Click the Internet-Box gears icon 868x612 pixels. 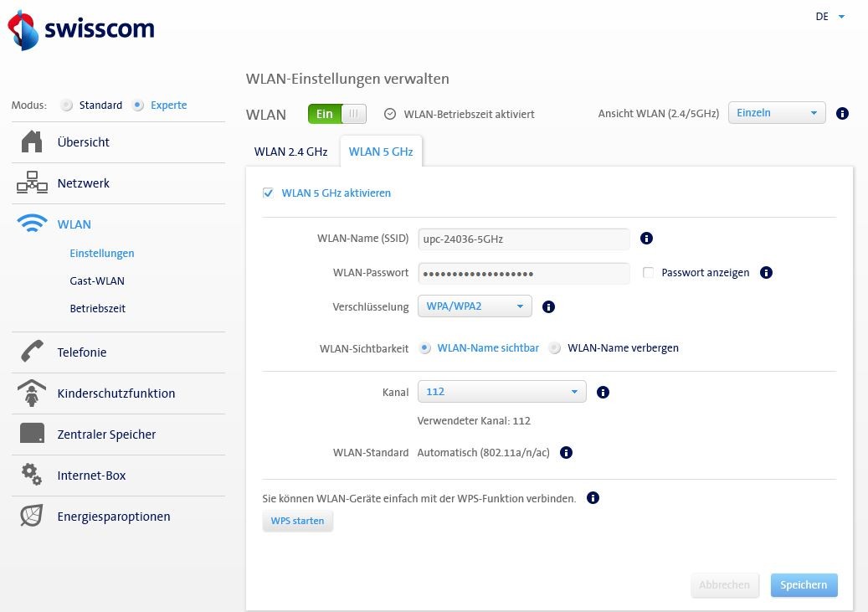(x=31, y=476)
